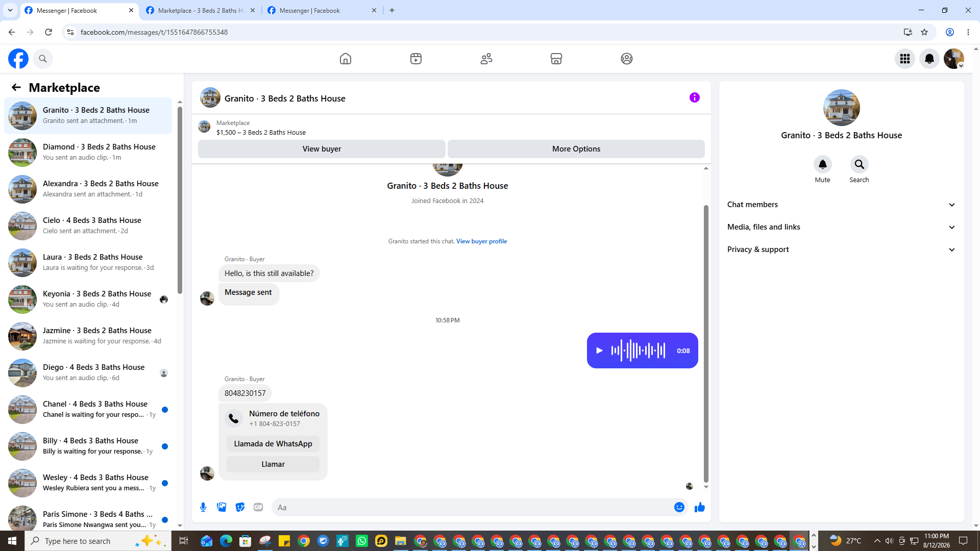Send a thumbs-up like

(700, 507)
